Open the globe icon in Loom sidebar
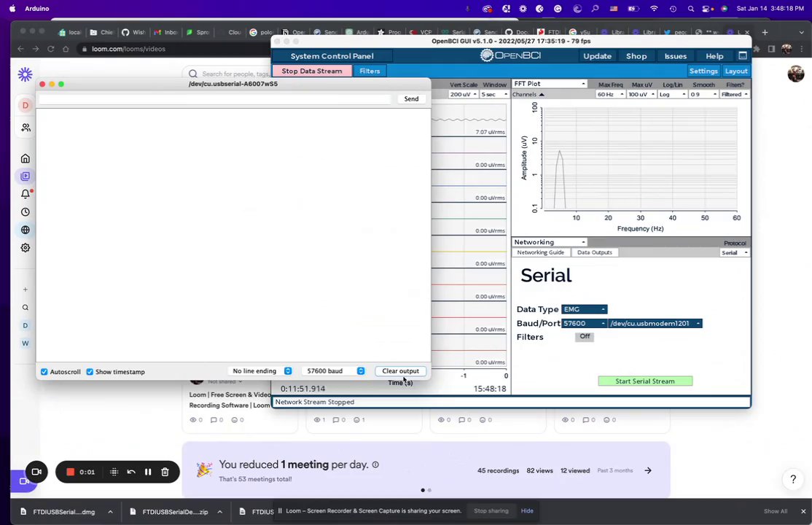The width and height of the screenshot is (812, 525). 26,230
